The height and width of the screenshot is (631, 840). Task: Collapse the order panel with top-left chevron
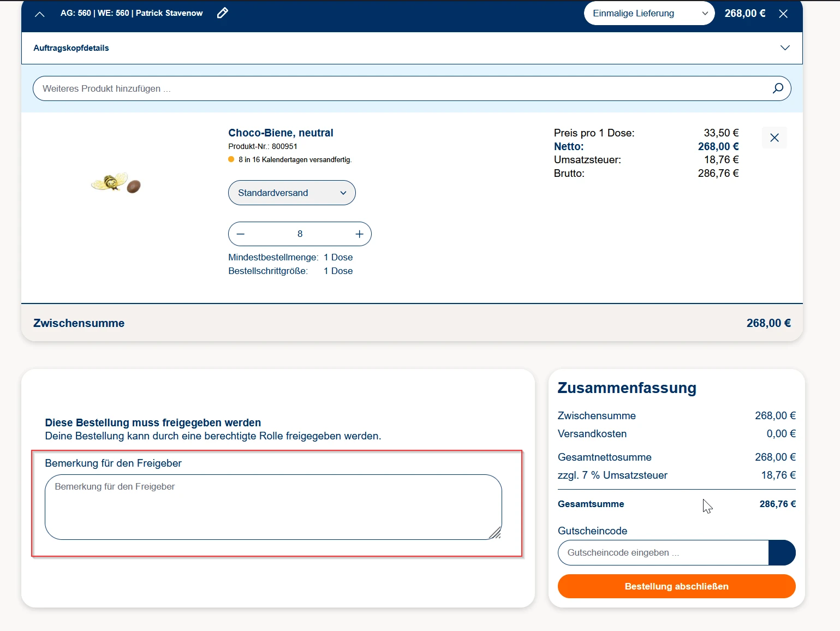(40, 14)
